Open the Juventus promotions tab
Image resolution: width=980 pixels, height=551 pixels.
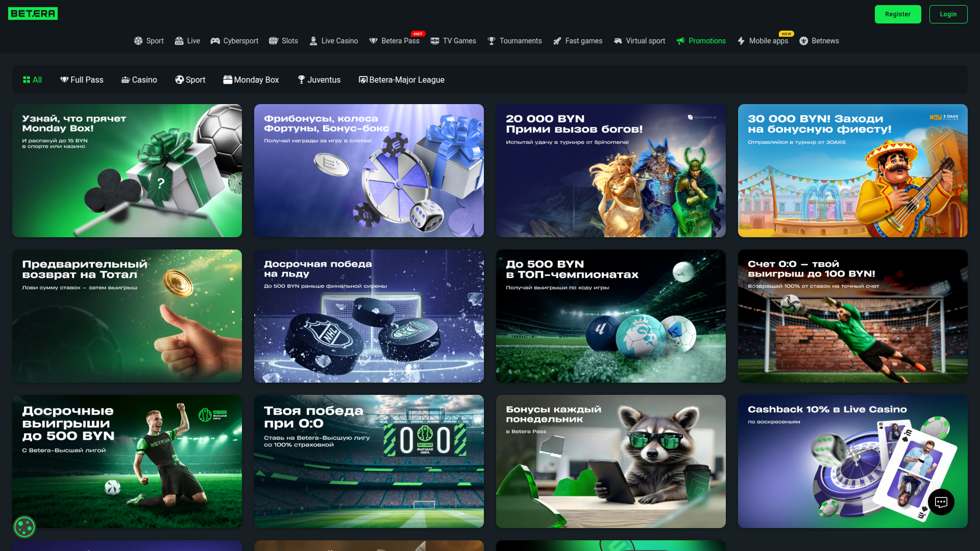point(319,80)
